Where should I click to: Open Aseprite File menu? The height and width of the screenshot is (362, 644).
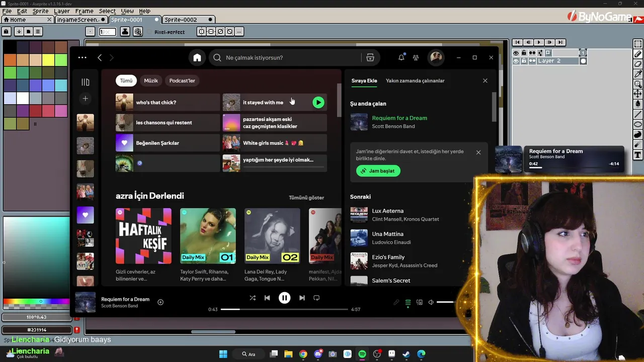pyautogui.click(x=7, y=11)
